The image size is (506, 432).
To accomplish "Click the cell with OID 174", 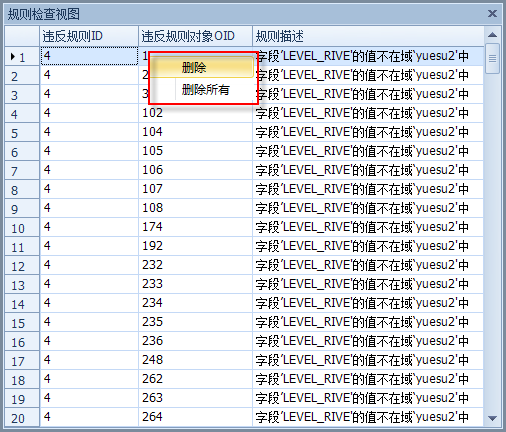I will point(195,227).
